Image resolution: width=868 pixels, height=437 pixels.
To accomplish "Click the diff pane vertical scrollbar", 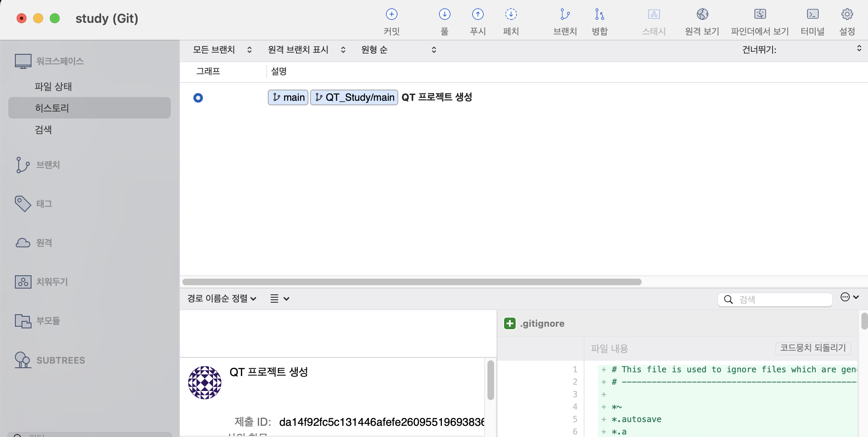I will tap(864, 320).
